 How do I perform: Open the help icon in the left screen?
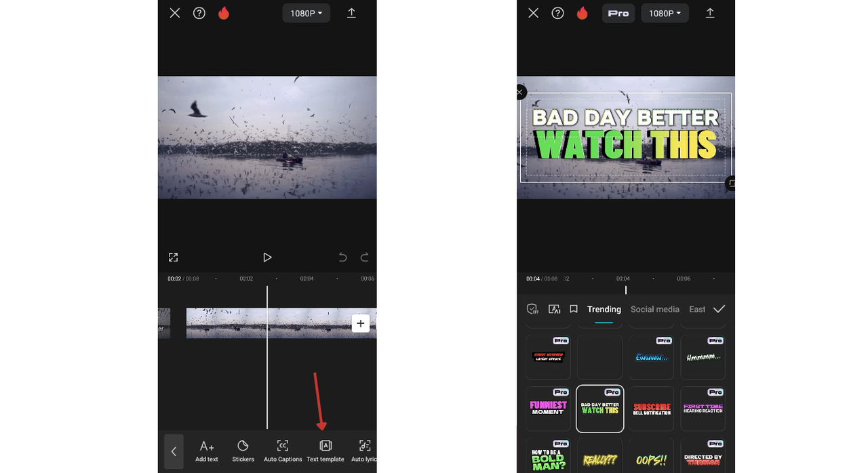tap(199, 13)
